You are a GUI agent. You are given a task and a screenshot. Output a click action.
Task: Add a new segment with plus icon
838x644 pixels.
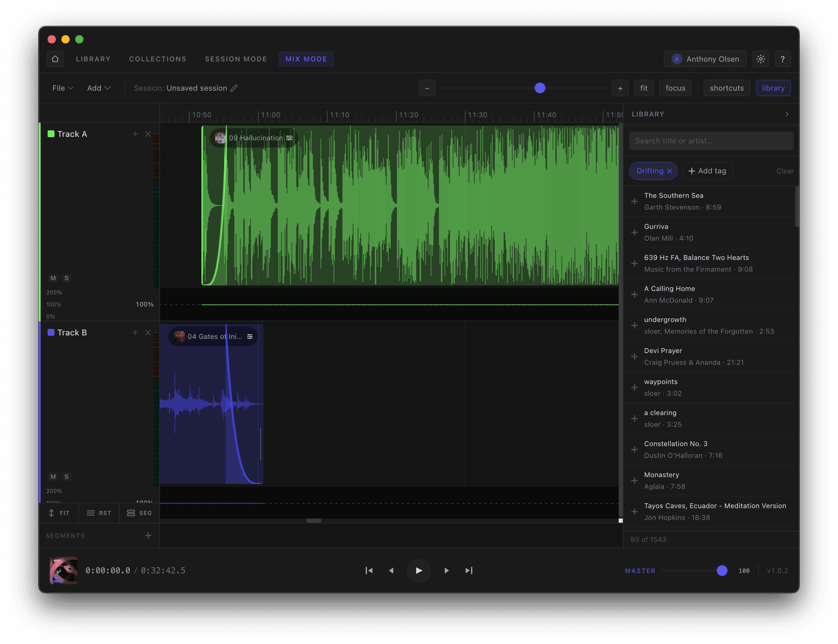(148, 535)
